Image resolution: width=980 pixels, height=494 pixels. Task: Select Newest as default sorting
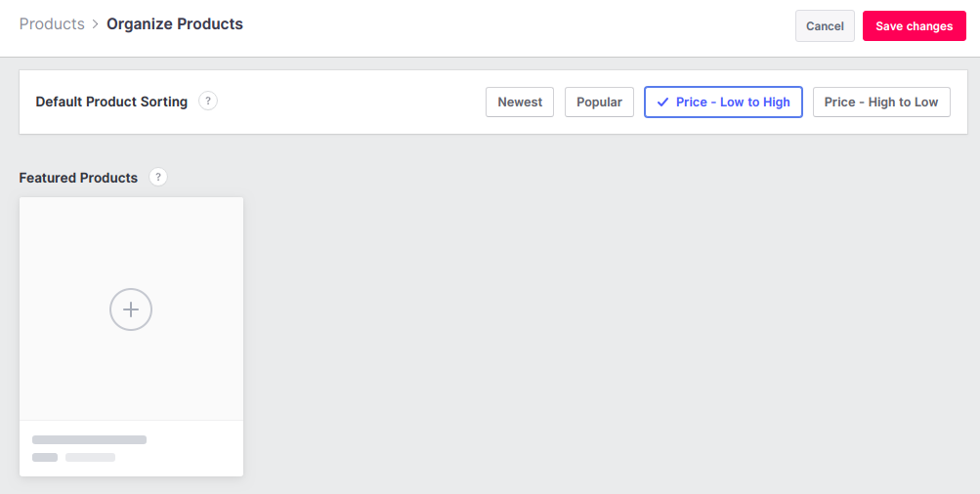point(520,102)
